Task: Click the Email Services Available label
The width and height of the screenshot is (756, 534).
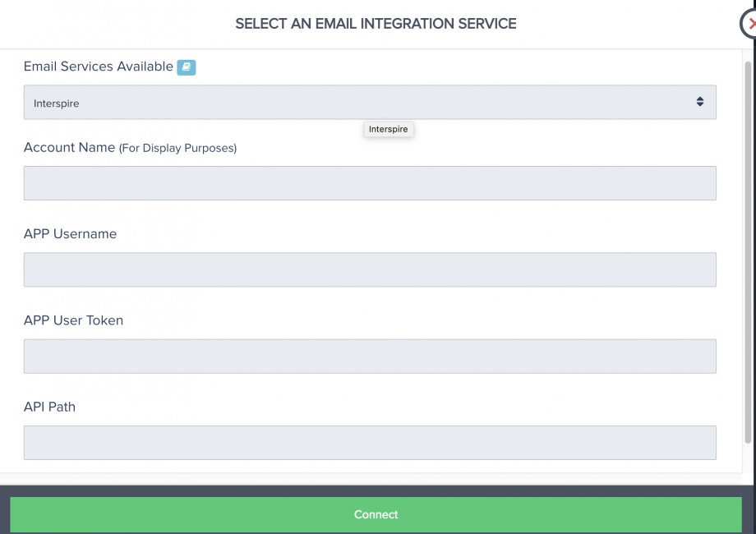Action: click(x=99, y=67)
